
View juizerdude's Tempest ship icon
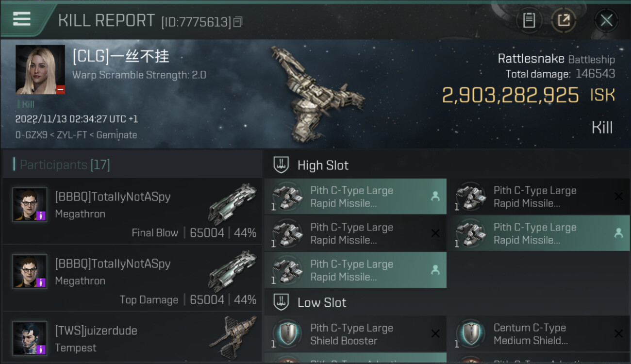point(232,338)
